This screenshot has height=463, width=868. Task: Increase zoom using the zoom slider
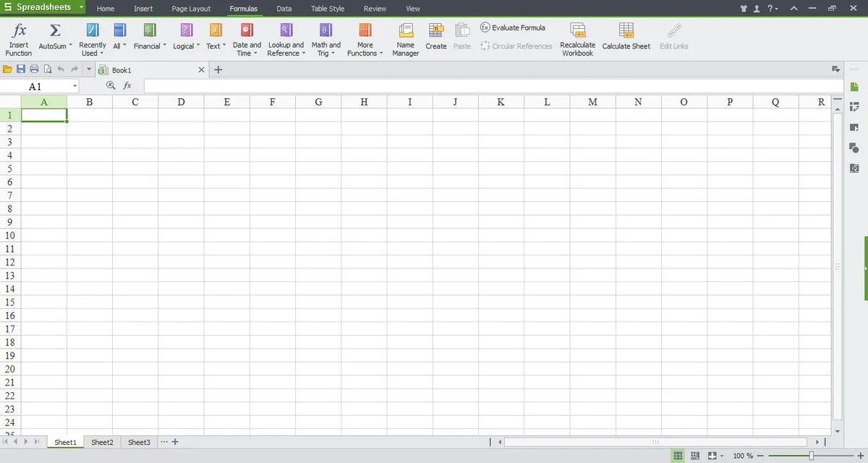(861, 456)
